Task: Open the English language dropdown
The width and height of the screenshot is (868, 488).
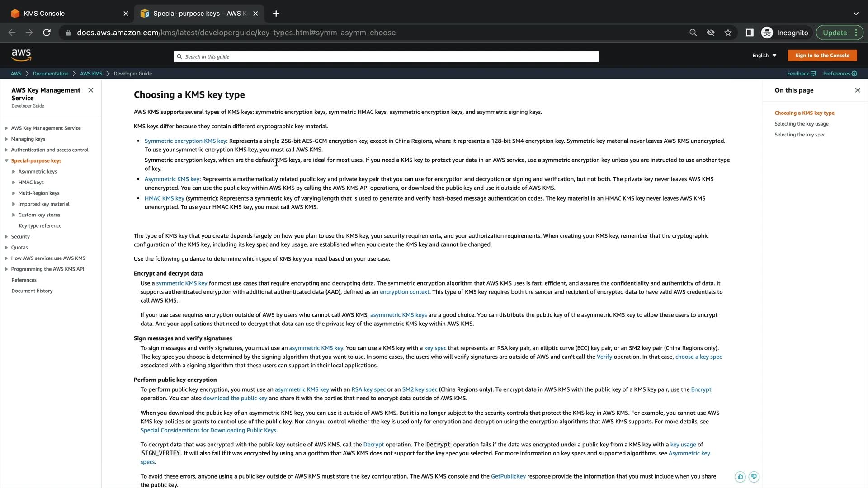Action: (764, 56)
